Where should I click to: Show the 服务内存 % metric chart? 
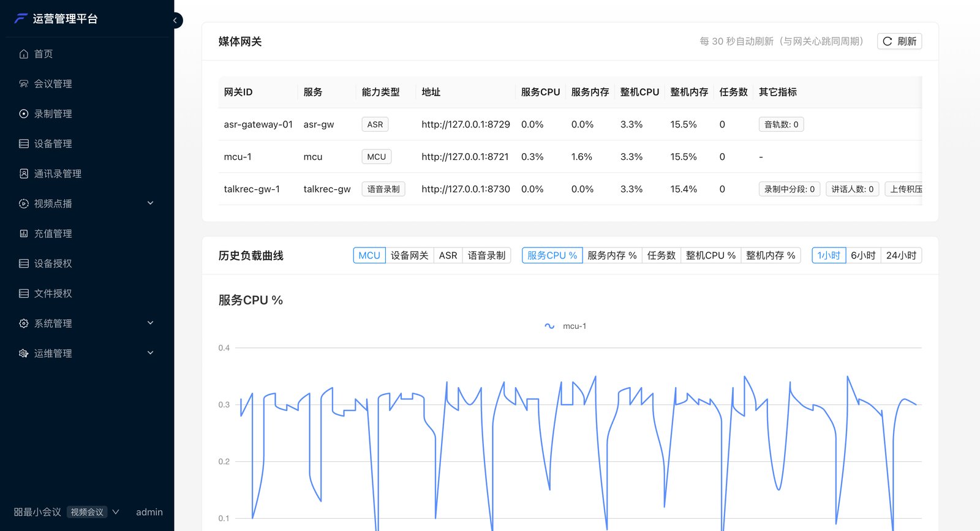(x=612, y=255)
